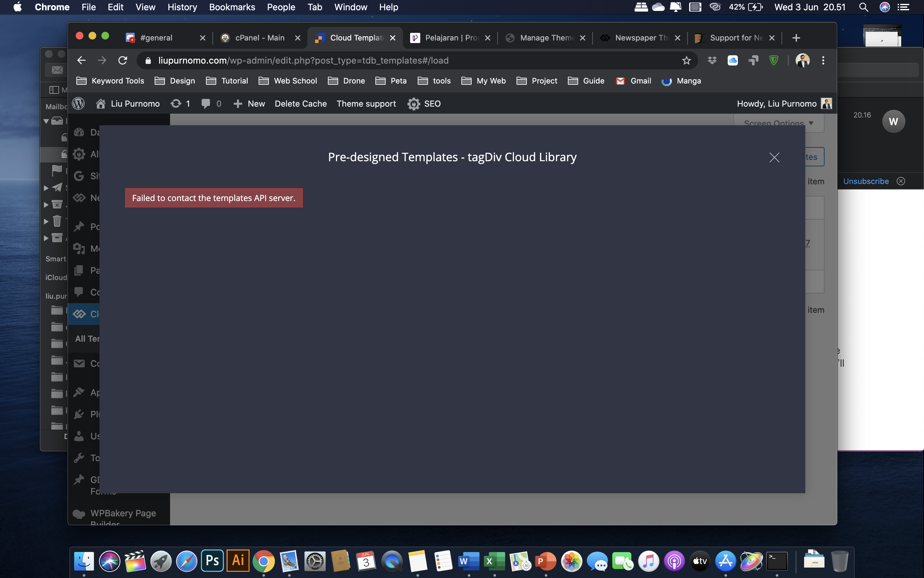Screen dimensions: 924x578
Task: Open the SEO menu in admin bar
Action: pos(424,104)
